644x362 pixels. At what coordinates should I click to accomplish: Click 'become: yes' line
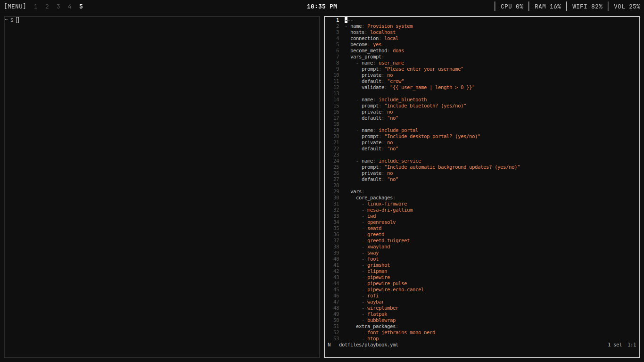point(366,45)
